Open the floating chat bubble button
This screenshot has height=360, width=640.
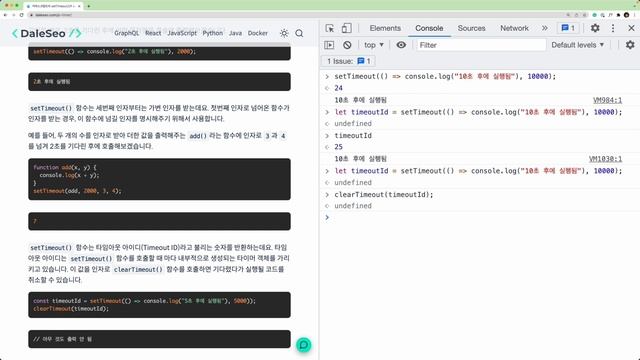tap(304, 345)
